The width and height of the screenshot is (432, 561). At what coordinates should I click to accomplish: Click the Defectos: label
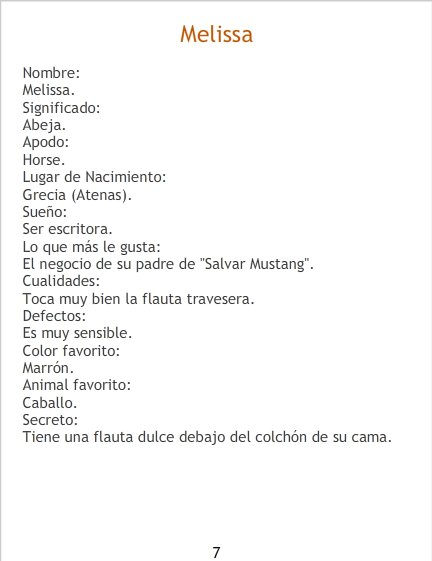[54, 316]
